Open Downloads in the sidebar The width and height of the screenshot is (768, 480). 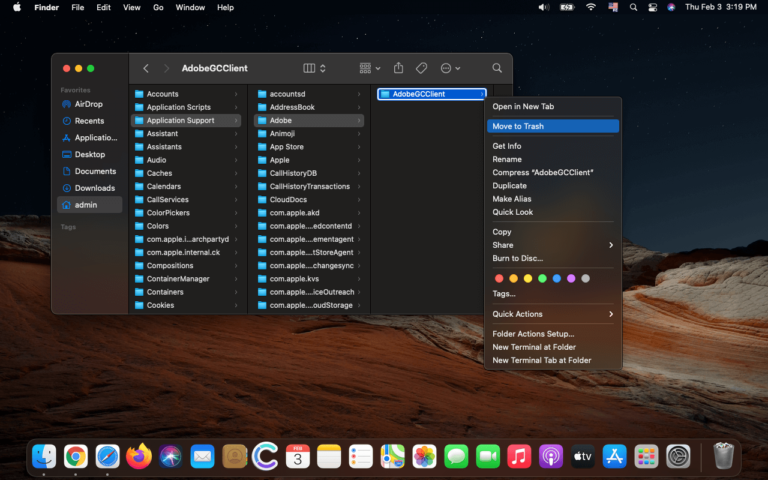tap(89, 188)
